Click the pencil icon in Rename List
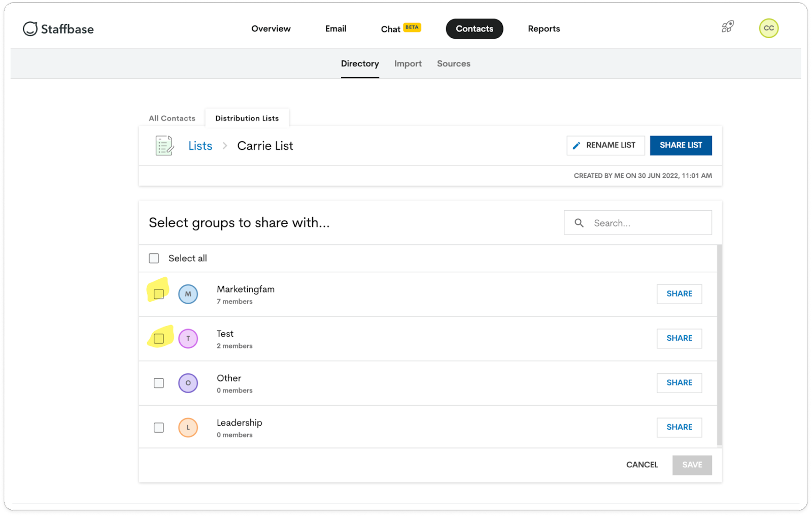 576,146
